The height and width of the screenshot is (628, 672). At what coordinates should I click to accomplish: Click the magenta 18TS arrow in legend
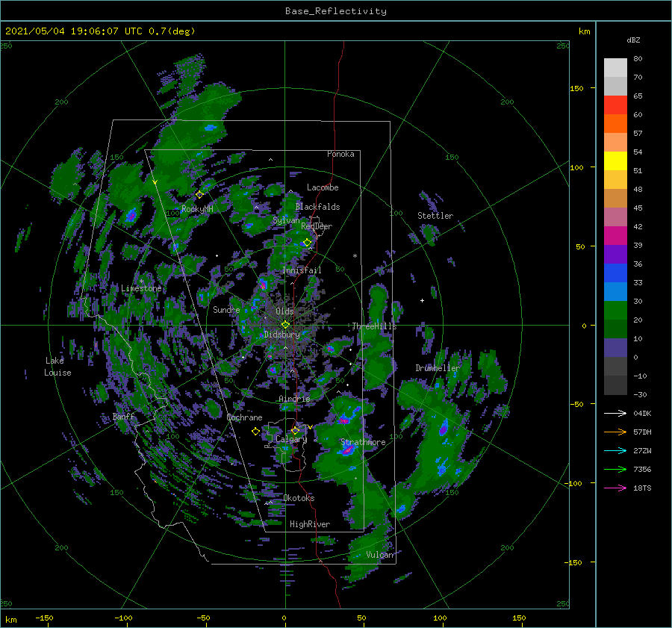(615, 488)
